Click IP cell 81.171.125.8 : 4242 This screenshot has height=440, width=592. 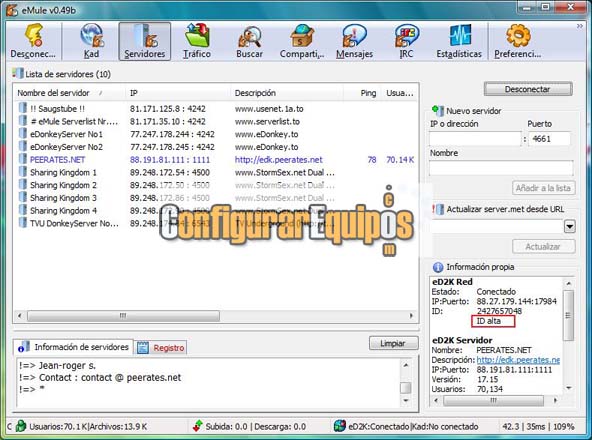(168, 109)
